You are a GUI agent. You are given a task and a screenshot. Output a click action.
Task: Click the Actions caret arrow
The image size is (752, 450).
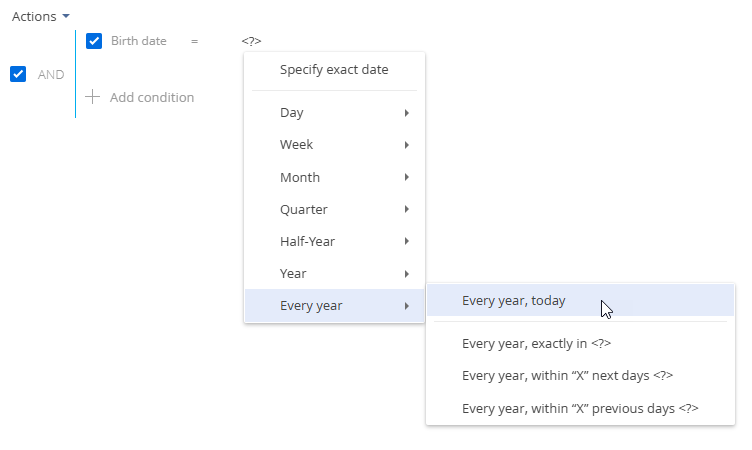tap(66, 16)
